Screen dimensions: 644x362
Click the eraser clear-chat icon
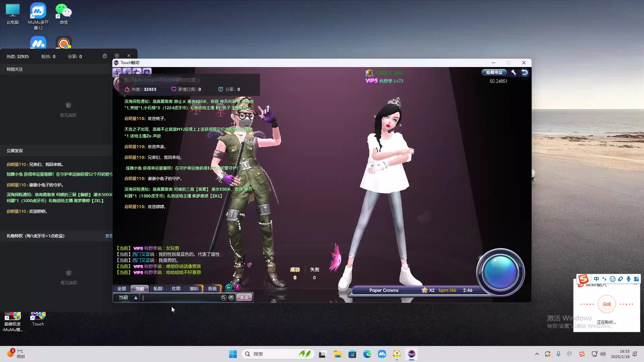224,298
